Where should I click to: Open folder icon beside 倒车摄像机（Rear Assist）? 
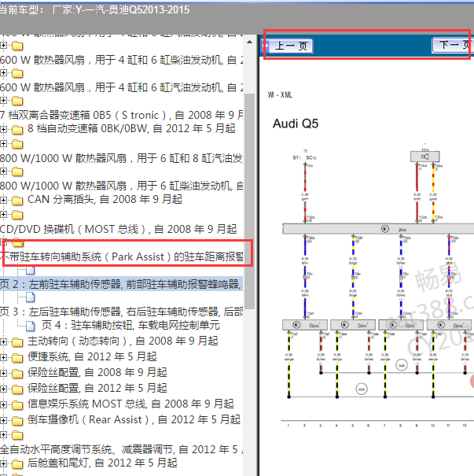coord(17,421)
